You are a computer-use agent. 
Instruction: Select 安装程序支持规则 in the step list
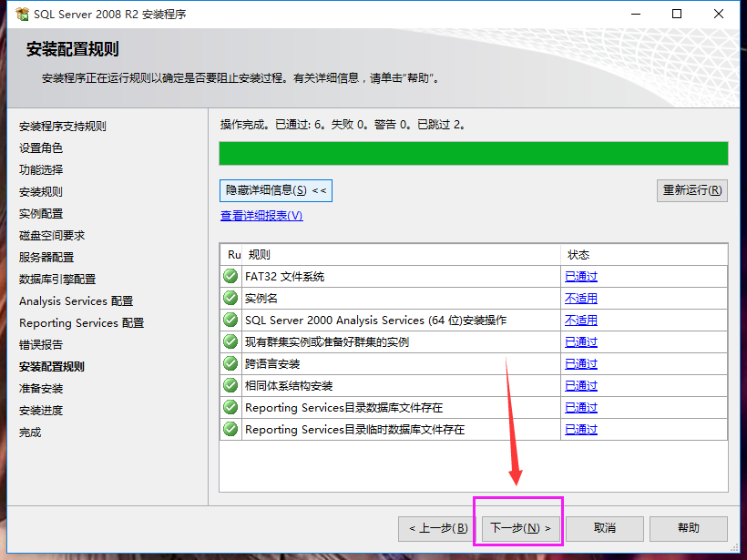pos(63,127)
